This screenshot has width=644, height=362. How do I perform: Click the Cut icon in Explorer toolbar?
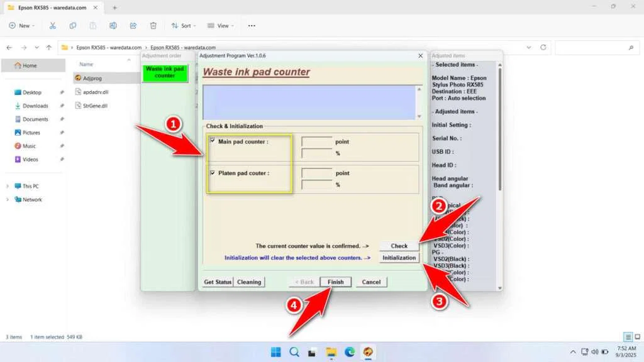[53, 26]
